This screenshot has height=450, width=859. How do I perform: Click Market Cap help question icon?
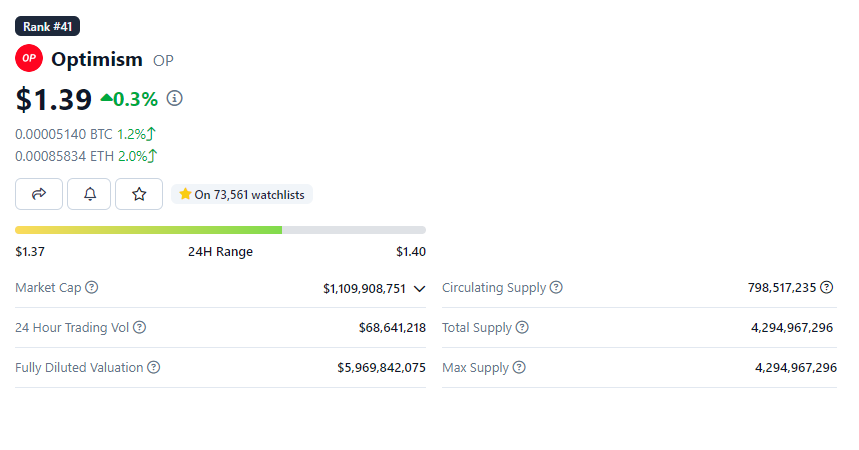[92, 288]
